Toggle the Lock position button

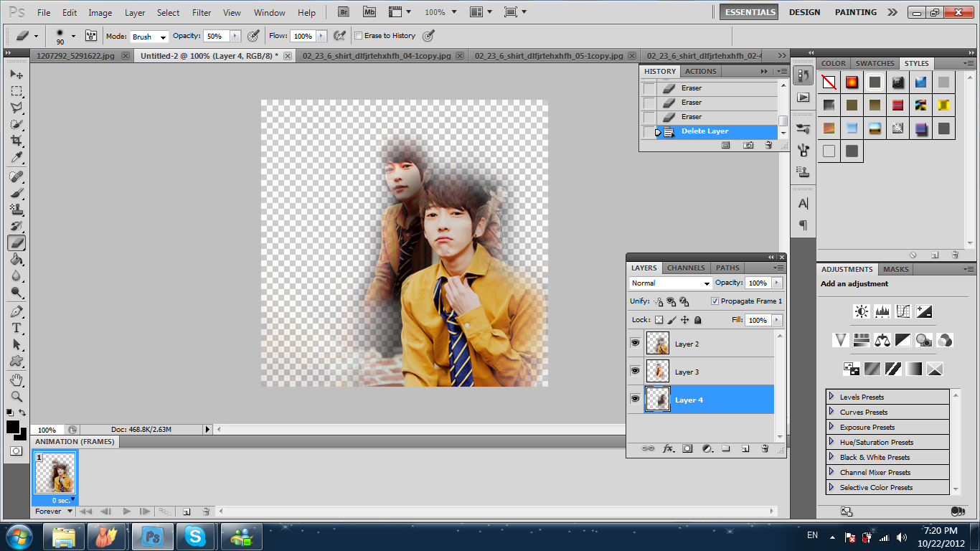[685, 320]
